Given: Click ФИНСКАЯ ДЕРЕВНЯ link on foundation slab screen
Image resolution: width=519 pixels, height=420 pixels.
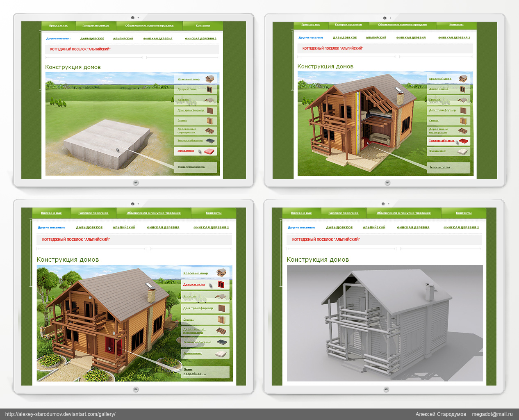Looking at the screenshot, I should [x=158, y=39].
